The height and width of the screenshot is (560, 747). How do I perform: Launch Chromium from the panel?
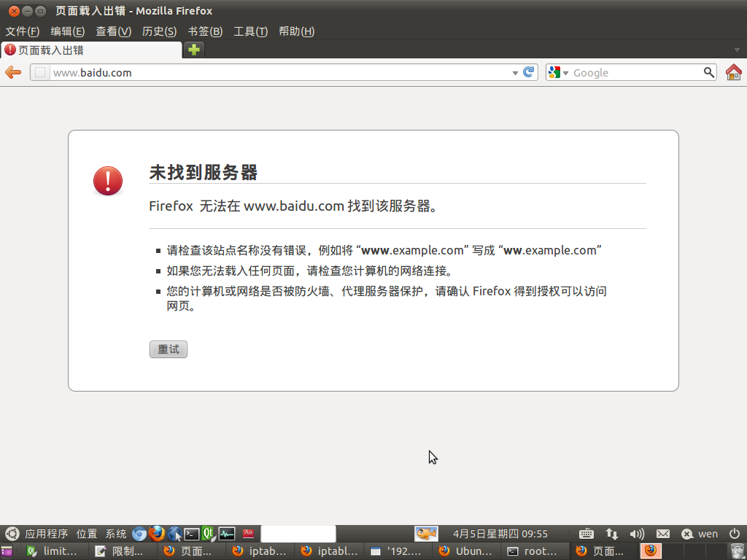tap(139, 534)
